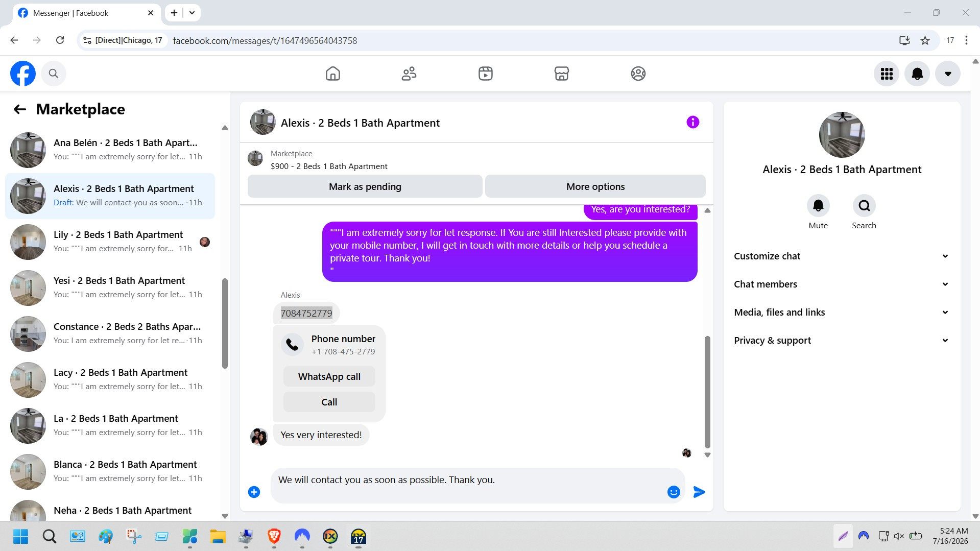
Task: Expand the Customize chat section
Action: coord(842,256)
